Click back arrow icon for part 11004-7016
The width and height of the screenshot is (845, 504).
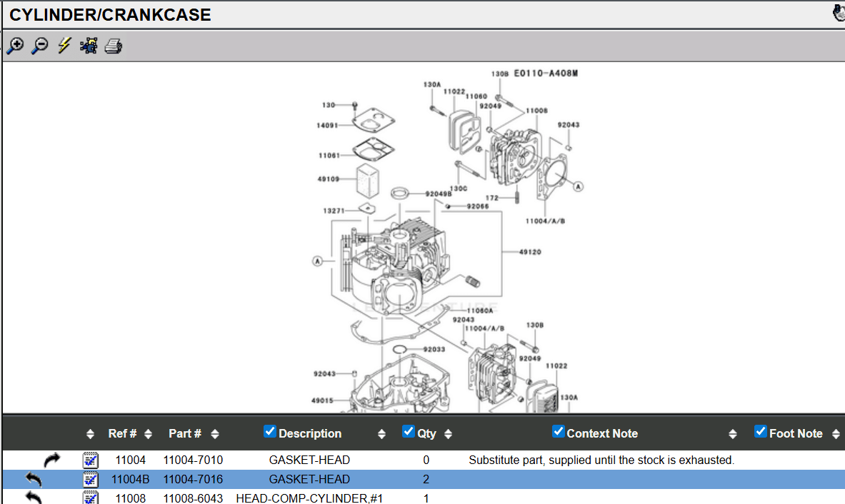click(34, 479)
